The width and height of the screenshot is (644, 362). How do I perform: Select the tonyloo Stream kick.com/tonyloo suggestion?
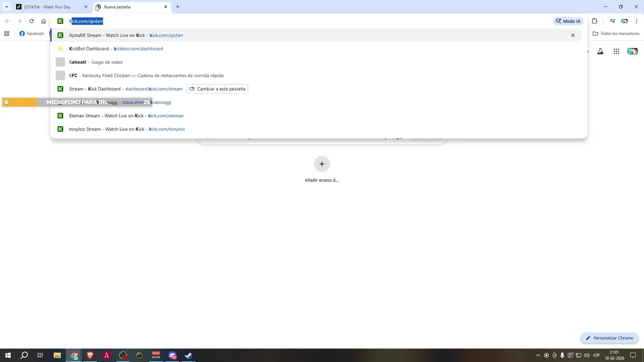pos(317,129)
